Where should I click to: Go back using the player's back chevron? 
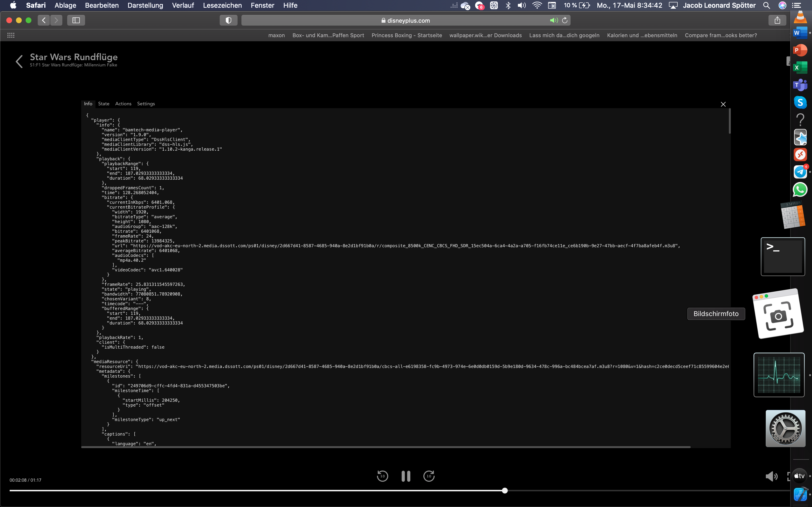pos(19,61)
